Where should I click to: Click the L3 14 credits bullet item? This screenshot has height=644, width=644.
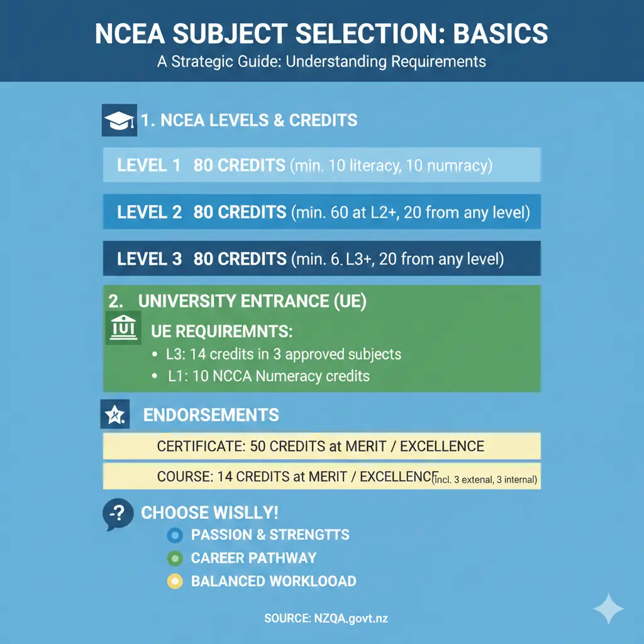[x=283, y=354]
